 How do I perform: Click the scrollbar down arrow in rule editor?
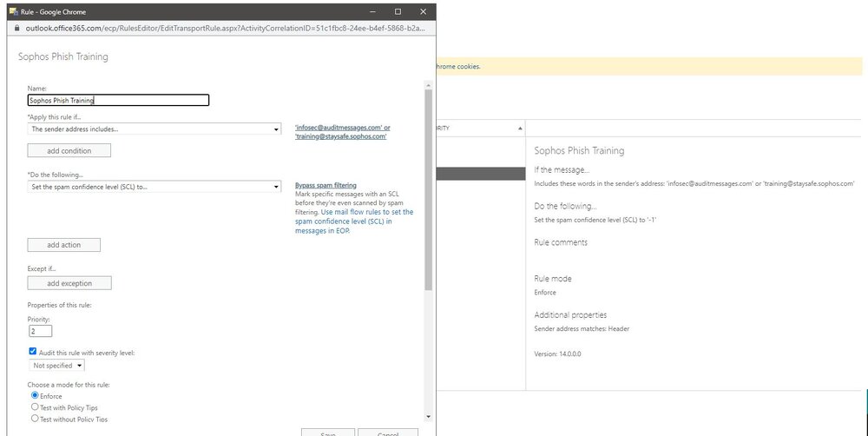[x=428, y=417]
